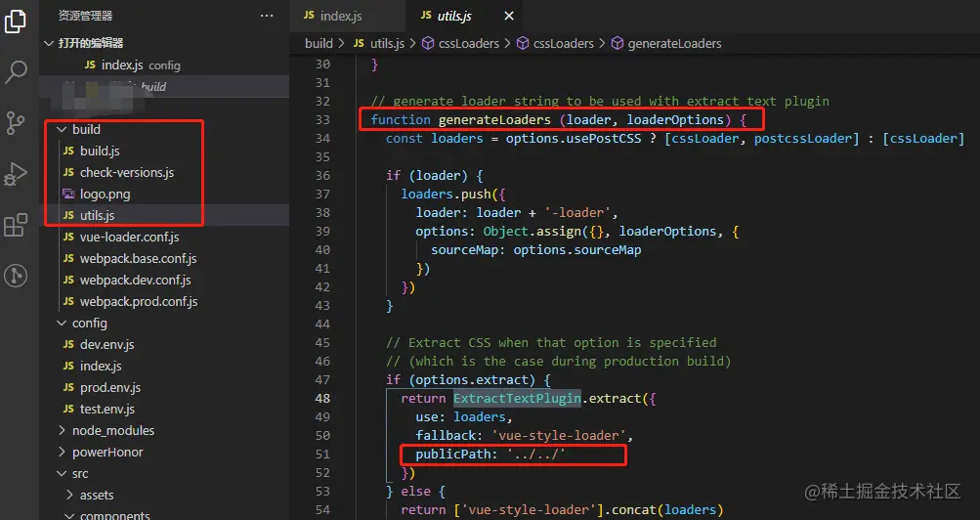Open webpack.dev.conf.js file
This screenshot has height=520, width=980.
click(164, 280)
